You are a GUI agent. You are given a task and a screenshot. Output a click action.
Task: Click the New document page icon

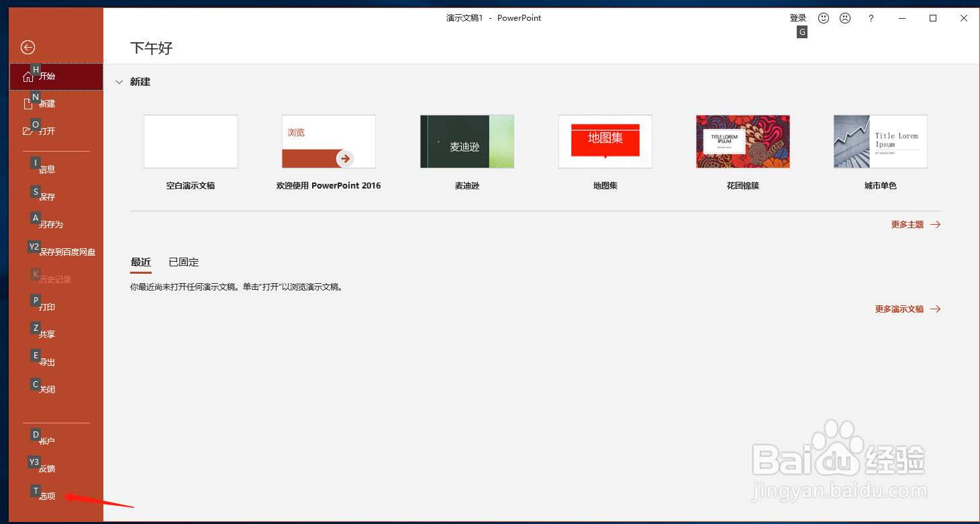click(x=28, y=104)
